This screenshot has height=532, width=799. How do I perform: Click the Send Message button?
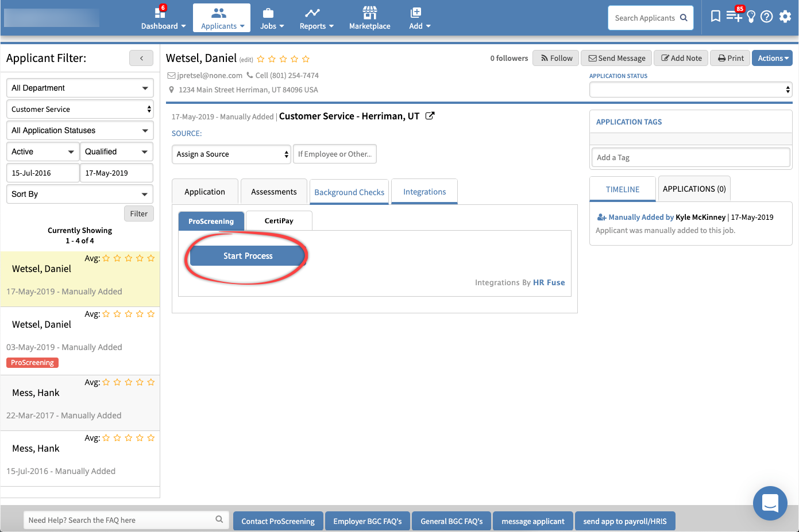point(616,58)
